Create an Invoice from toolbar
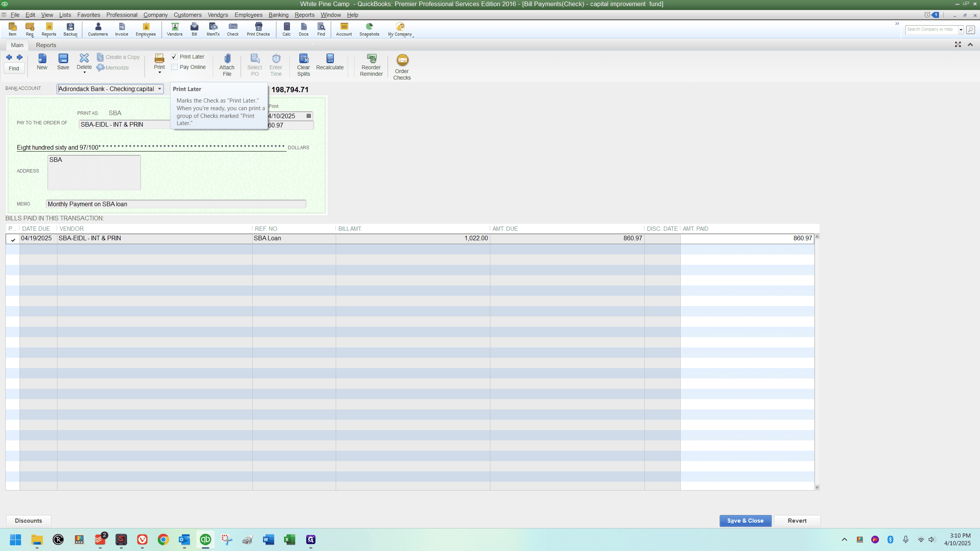 (x=122, y=29)
